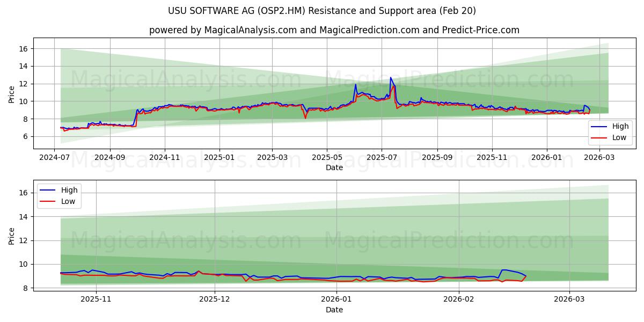Click the "2024-11" date tick label
This screenshot has width=644, height=322.
164,158
